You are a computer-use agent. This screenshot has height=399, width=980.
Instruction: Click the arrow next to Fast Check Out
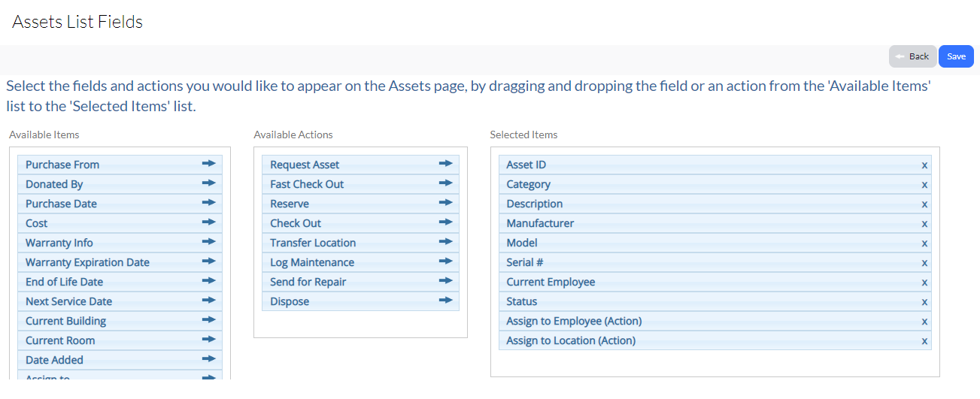446,183
